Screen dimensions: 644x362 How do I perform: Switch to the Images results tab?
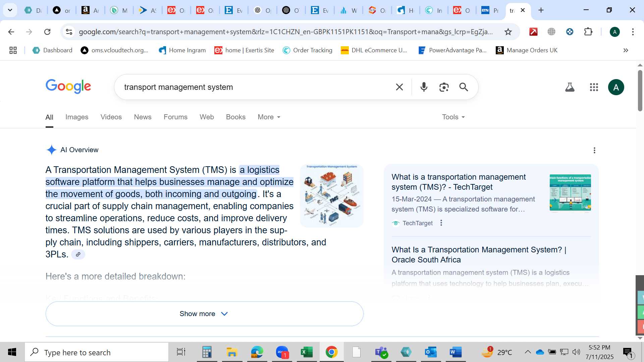(77, 117)
